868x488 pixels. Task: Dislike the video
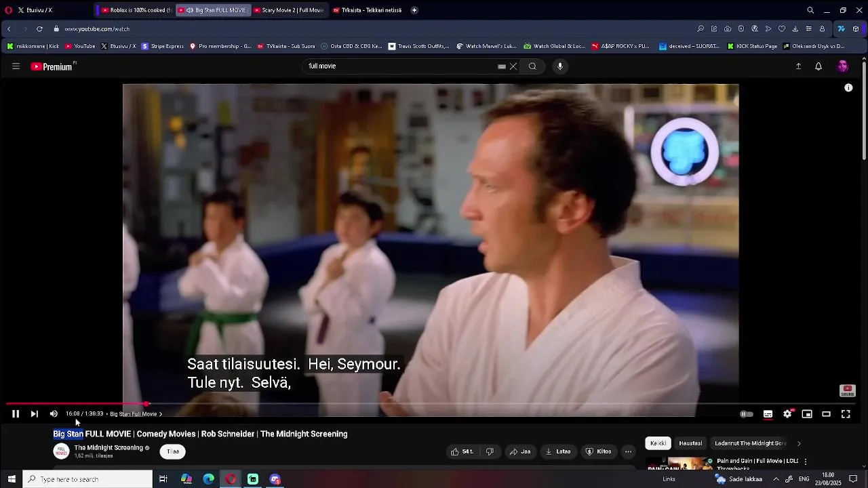(490, 451)
